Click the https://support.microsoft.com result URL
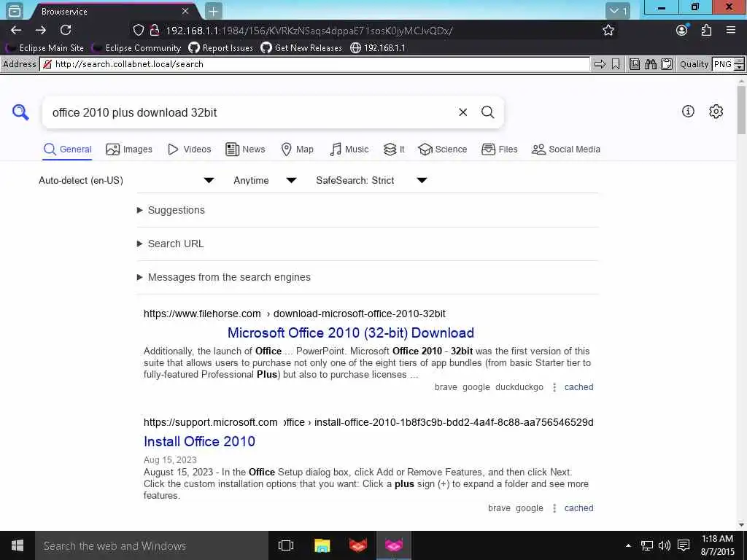747x560 pixels. 368,422
